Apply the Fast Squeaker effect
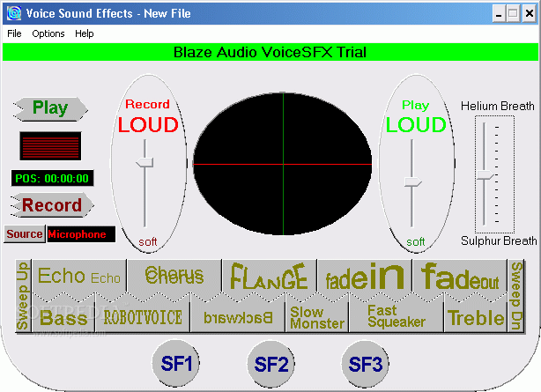 (396, 317)
